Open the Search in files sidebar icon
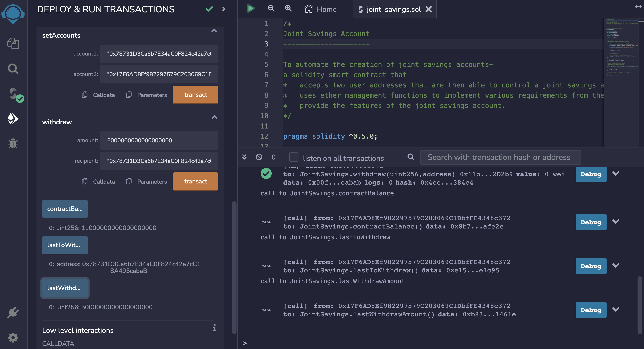The width and height of the screenshot is (644, 349). coord(13,69)
